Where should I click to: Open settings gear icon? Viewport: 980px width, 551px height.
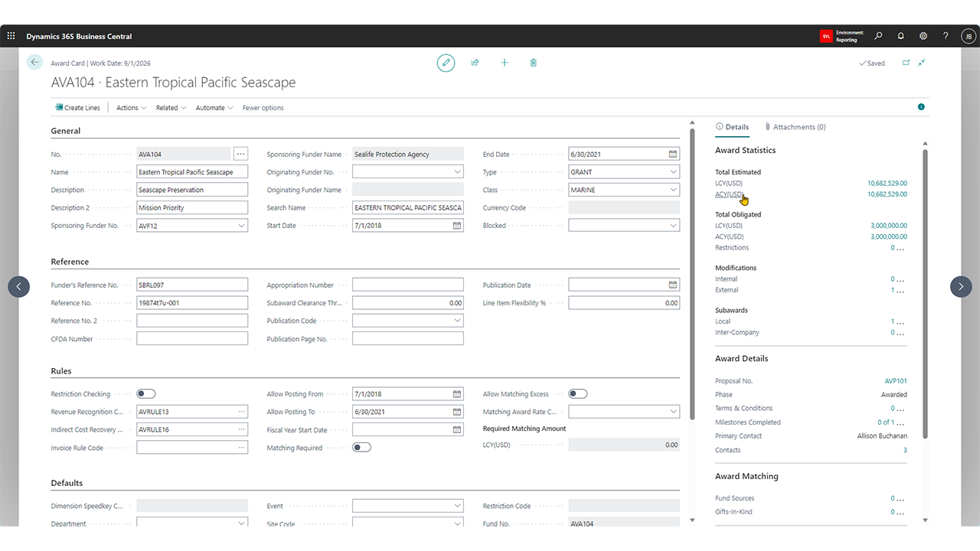(923, 36)
